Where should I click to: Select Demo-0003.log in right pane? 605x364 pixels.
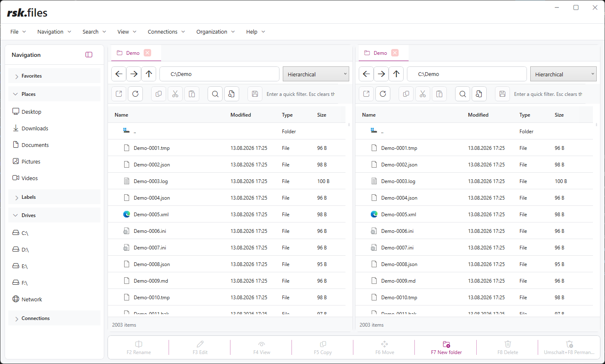[474, 181]
